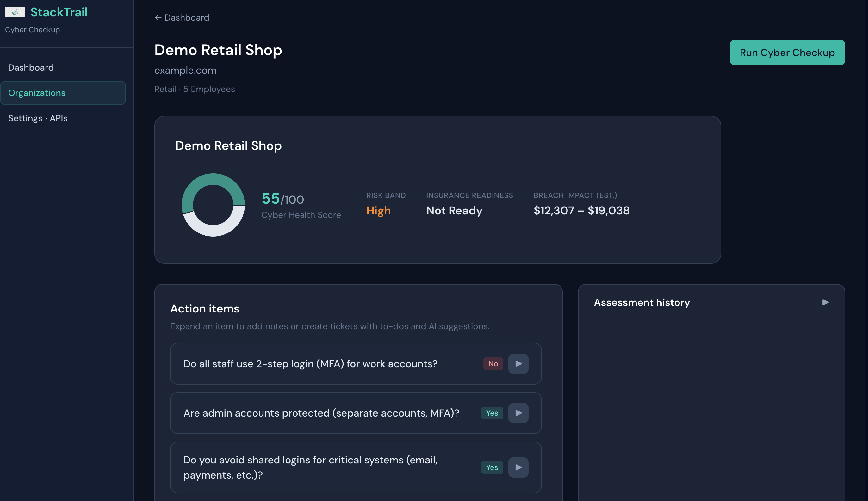Open Settings › APIs page
Image resolution: width=868 pixels, height=501 pixels.
pyautogui.click(x=38, y=118)
